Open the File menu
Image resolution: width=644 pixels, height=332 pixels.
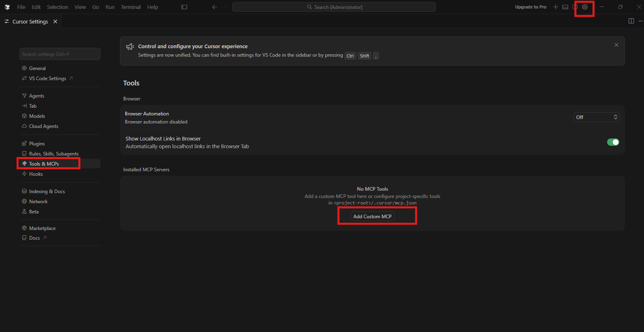(x=21, y=7)
